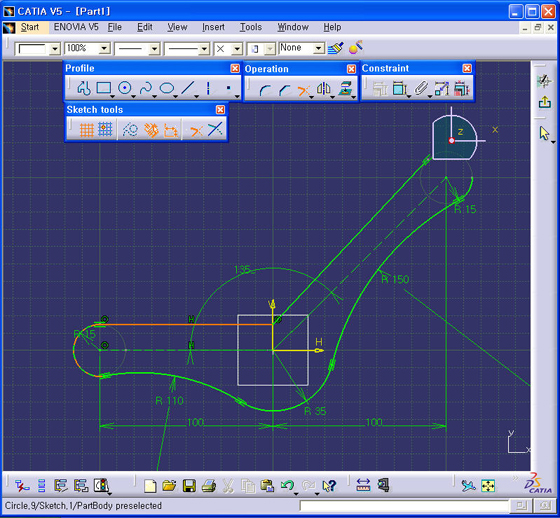This screenshot has height=518, width=560.
Task: Click the Select arrow tool
Action: pyautogui.click(x=544, y=133)
